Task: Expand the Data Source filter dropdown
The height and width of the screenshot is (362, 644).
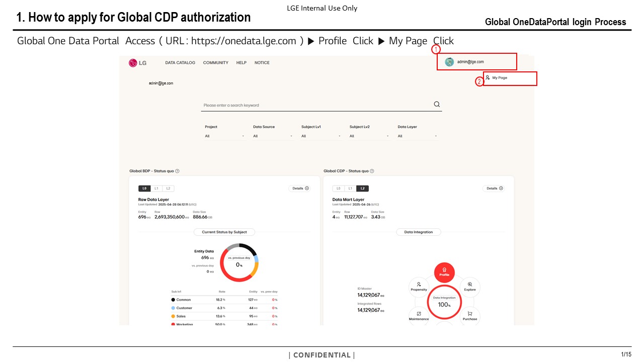Action: pos(273,136)
